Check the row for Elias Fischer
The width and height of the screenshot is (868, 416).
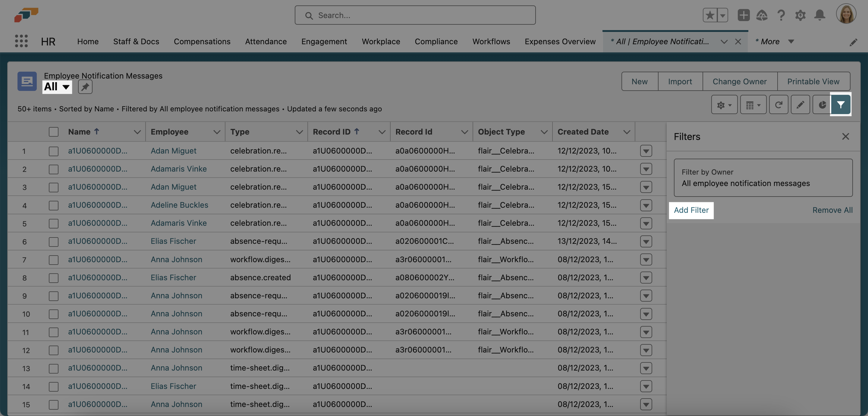click(54, 241)
